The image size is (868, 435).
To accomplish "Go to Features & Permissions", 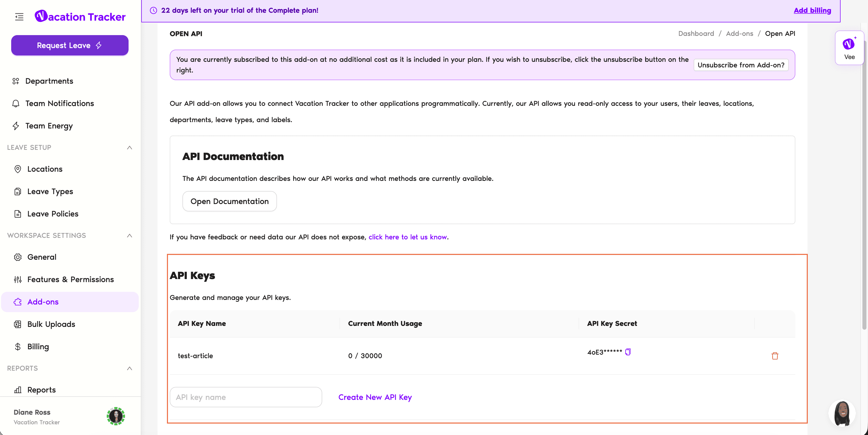I will [x=70, y=279].
